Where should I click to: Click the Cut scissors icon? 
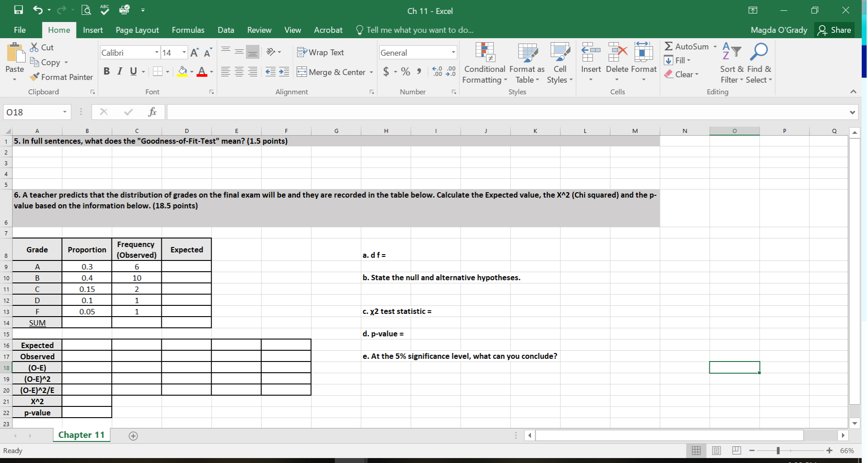coord(34,47)
